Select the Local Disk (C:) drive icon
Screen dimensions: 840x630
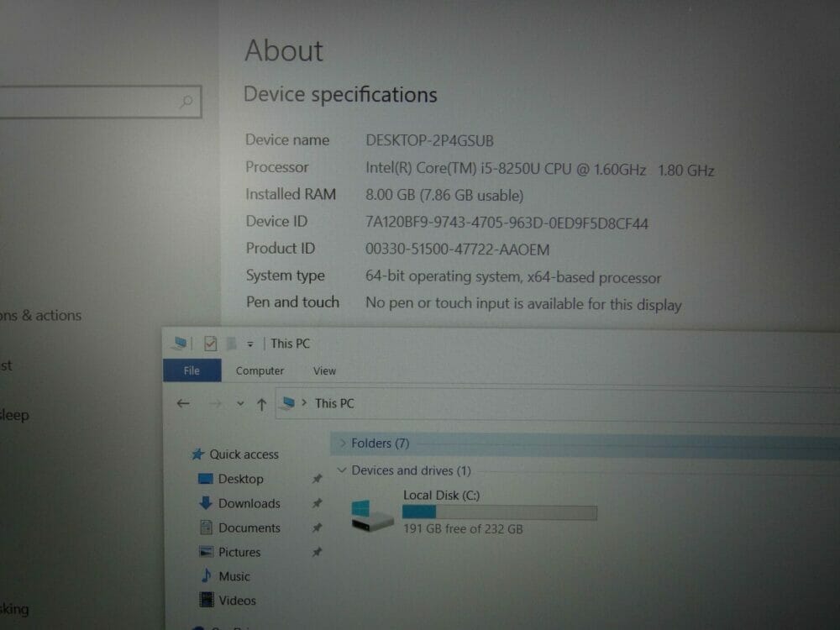point(371,515)
